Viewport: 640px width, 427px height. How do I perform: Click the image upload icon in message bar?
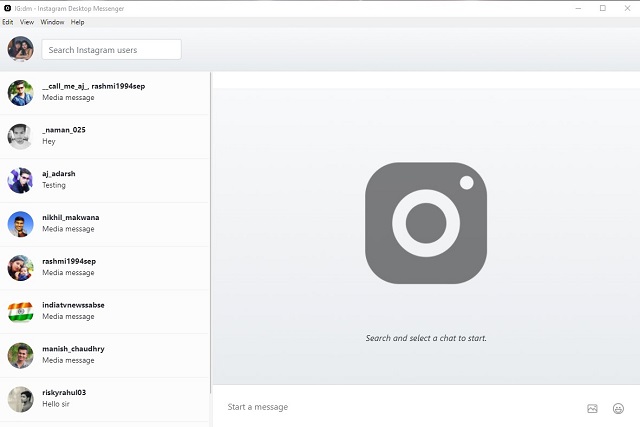[x=592, y=408]
